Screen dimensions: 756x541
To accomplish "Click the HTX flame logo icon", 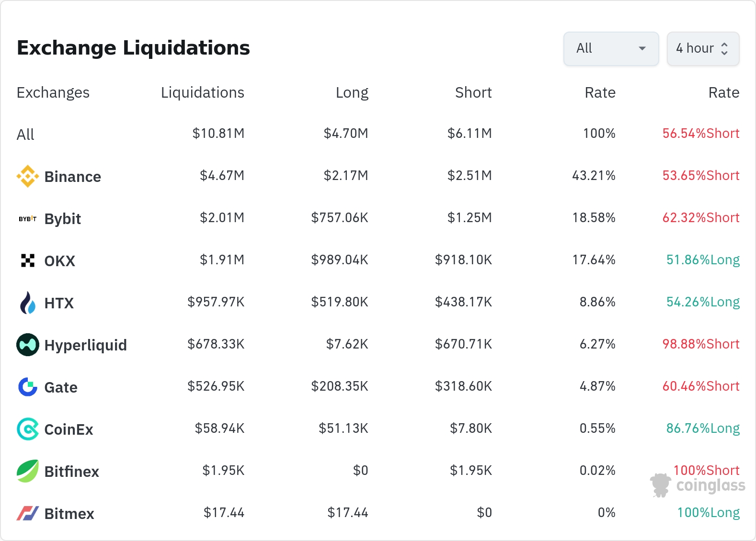I will coord(27,303).
